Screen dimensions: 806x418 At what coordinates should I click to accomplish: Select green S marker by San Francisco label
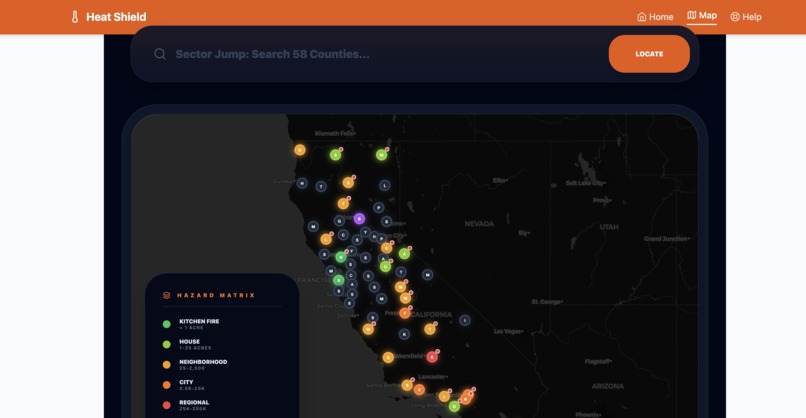click(x=338, y=280)
